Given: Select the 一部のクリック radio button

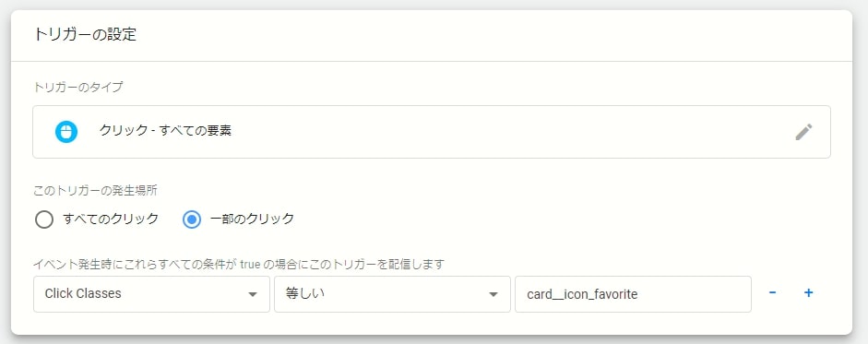Looking at the screenshot, I should tap(192, 219).
